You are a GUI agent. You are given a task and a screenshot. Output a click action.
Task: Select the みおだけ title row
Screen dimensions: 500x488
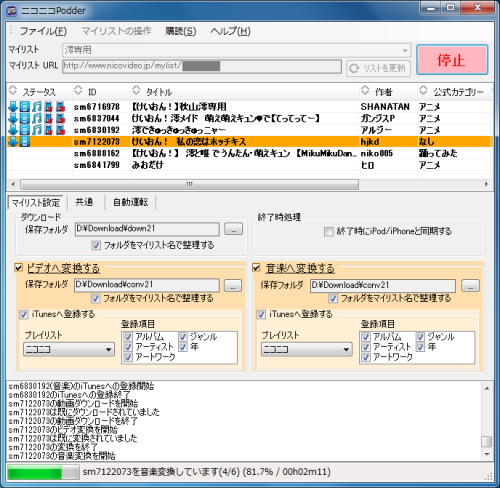tap(249, 165)
